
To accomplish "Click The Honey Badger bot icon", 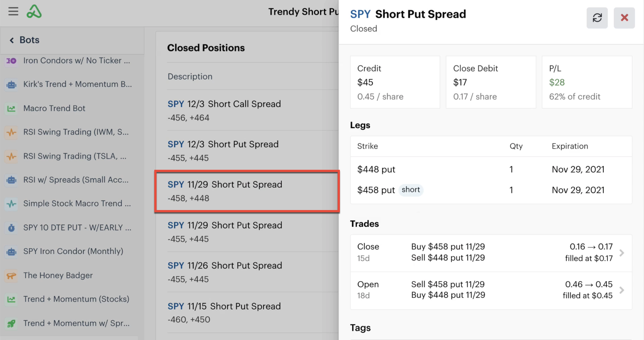I will [x=11, y=276].
